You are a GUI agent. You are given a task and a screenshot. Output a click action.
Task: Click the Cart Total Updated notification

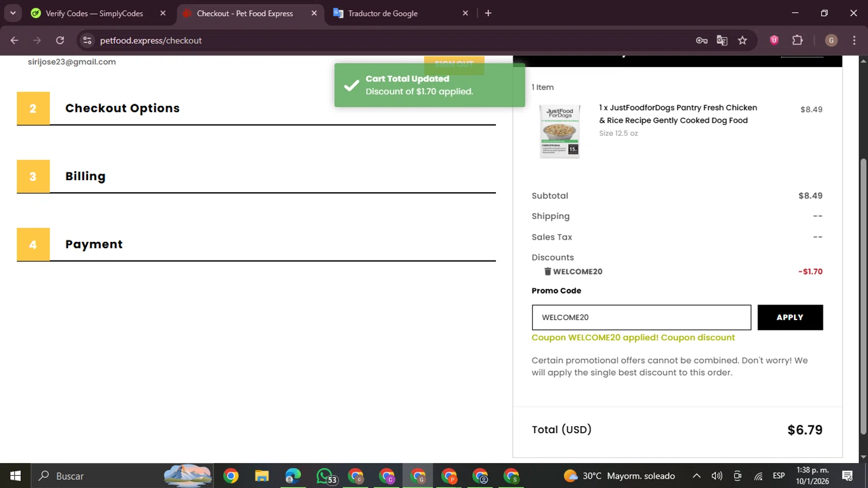pyautogui.click(x=429, y=85)
